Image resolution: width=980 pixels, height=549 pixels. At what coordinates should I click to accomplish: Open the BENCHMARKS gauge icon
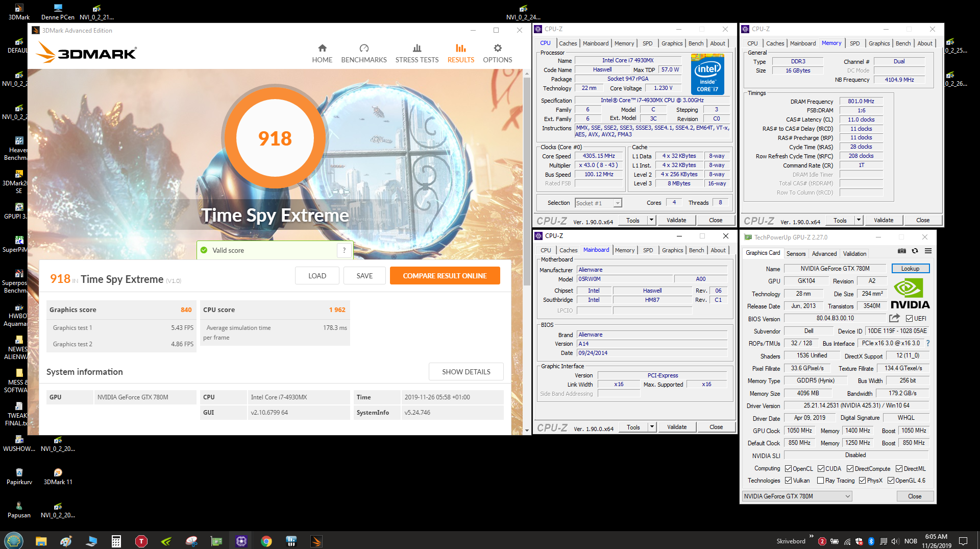[x=364, y=48]
